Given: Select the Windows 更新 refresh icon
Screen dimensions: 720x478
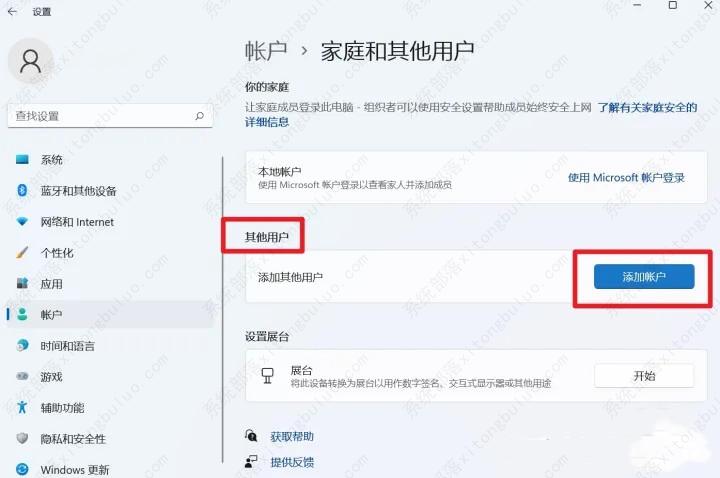Looking at the screenshot, I should [x=22, y=469].
